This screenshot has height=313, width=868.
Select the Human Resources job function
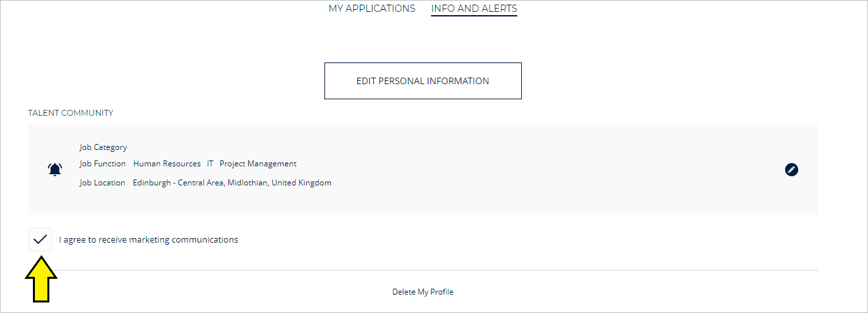pyautogui.click(x=167, y=164)
